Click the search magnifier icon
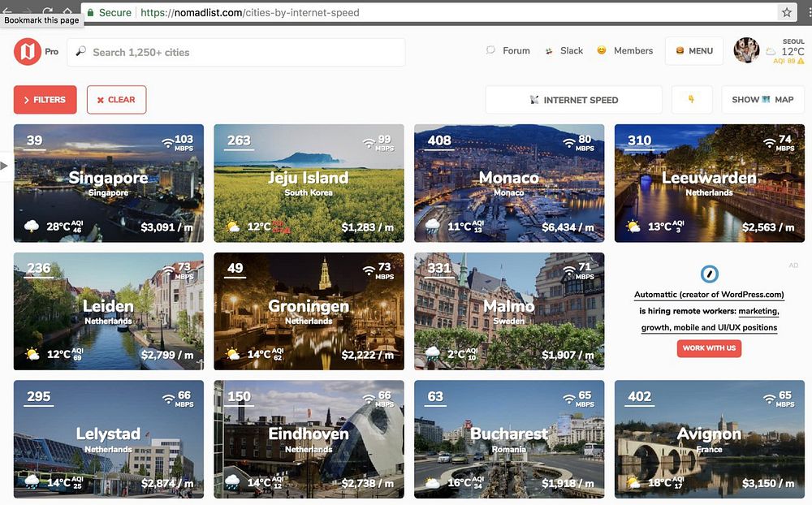This screenshot has height=505, width=812. coord(80,51)
